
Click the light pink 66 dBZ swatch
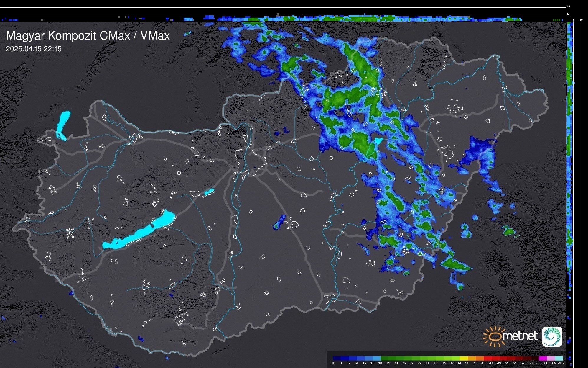pos(551,358)
